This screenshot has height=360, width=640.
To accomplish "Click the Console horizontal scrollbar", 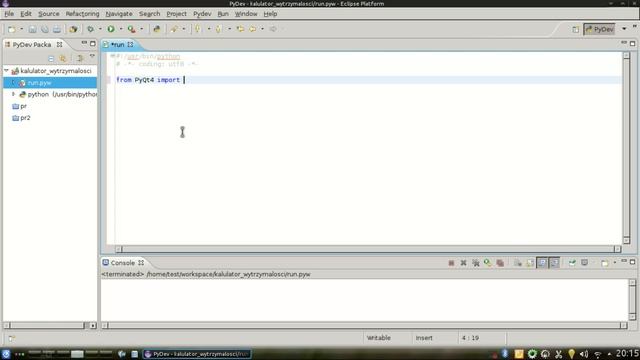I will tap(364, 325).
